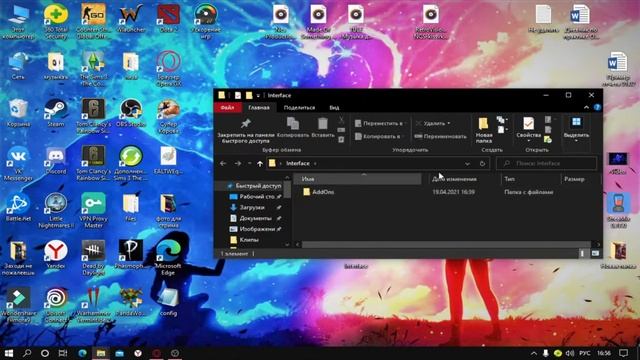640x360 pixels.
Task: Switch to the Вид ribbon tab
Action: 334,108
